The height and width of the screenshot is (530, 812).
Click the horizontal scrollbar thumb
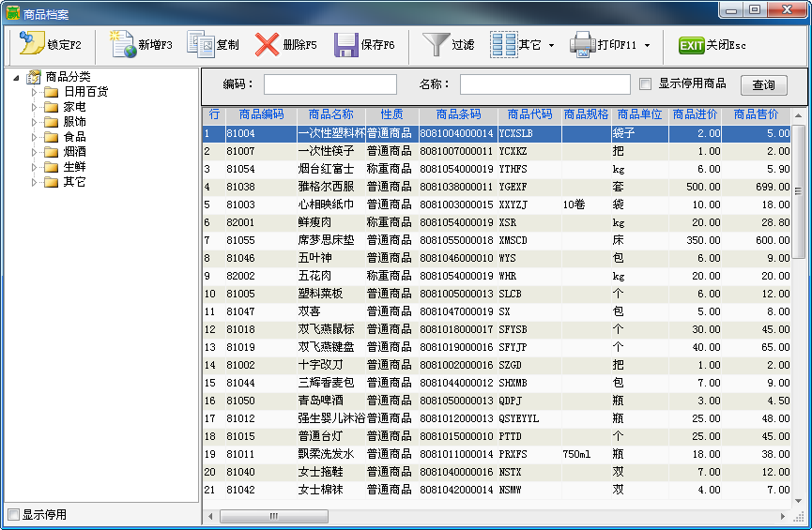coord(273,517)
